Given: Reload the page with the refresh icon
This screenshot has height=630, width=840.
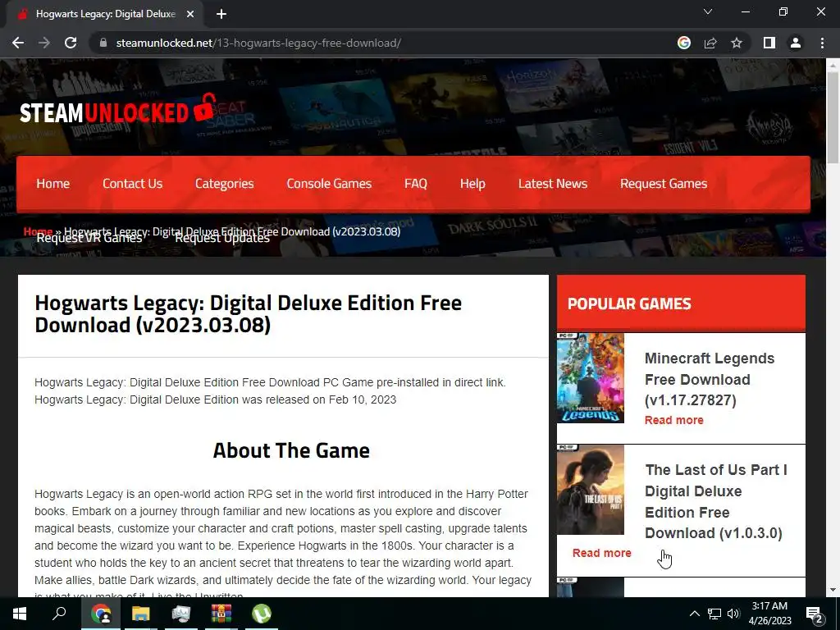Looking at the screenshot, I should point(71,43).
